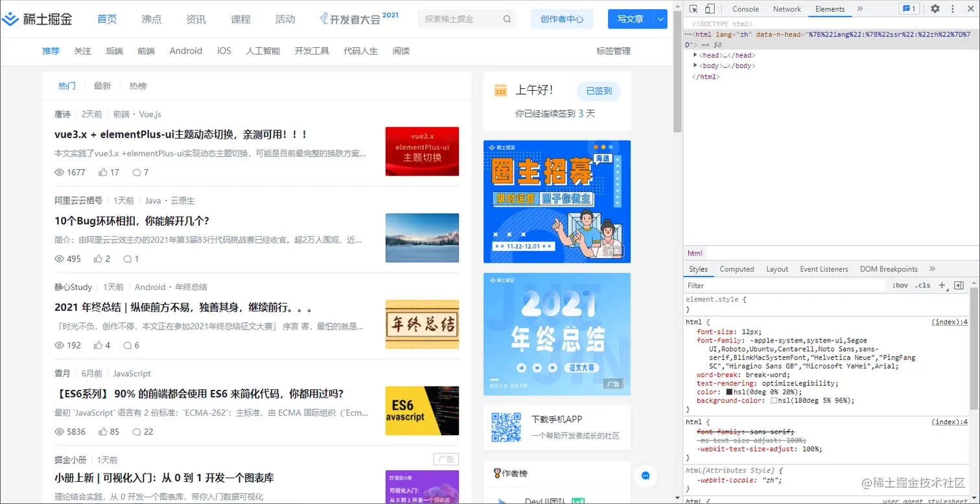The height and width of the screenshot is (504, 980).
Task: Click the 写文章 button
Action: (631, 19)
